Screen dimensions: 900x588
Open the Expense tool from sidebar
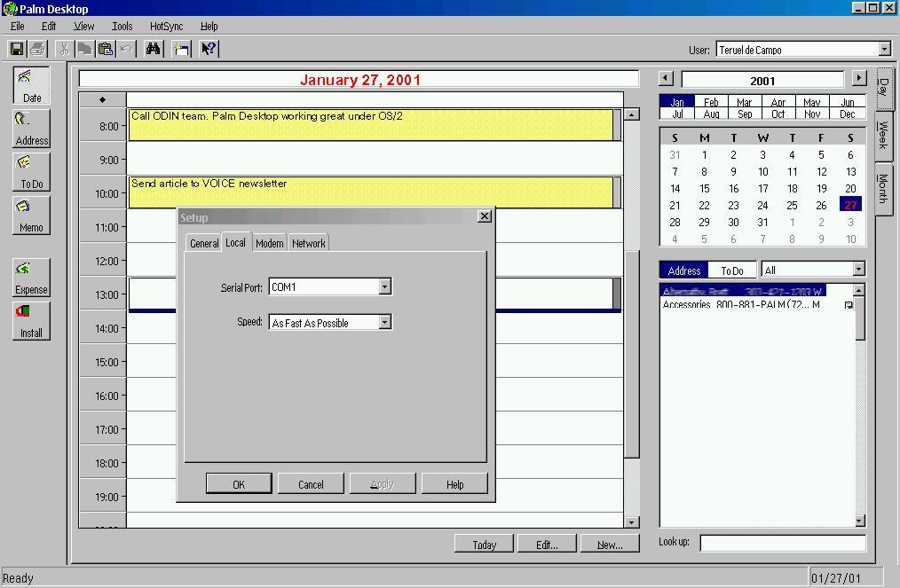click(x=32, y=278)
